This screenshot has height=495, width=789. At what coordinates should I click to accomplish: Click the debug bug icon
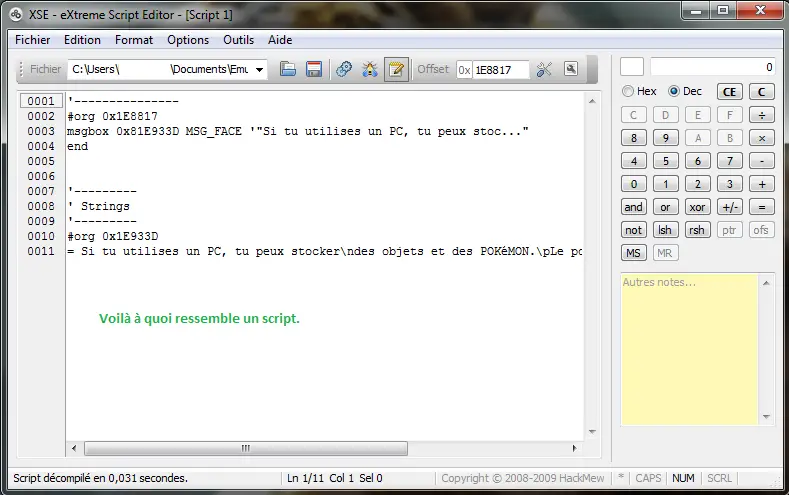[x=370, y=69]
